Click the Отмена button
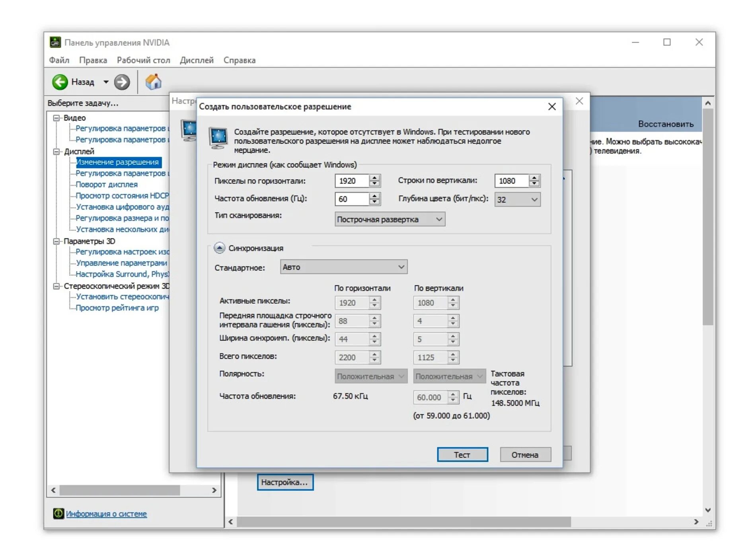Screen dimensions: 756x560 (x=525, y=455)
